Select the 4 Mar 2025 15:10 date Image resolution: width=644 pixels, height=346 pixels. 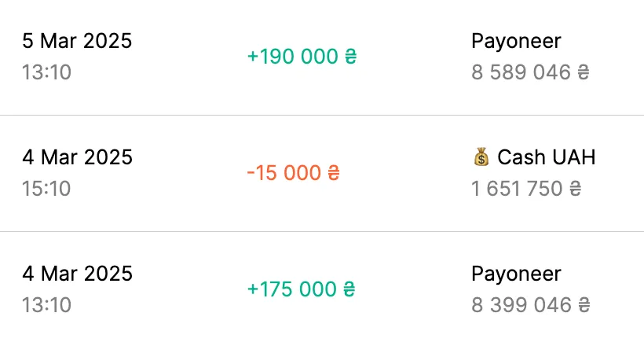(77, 157)
